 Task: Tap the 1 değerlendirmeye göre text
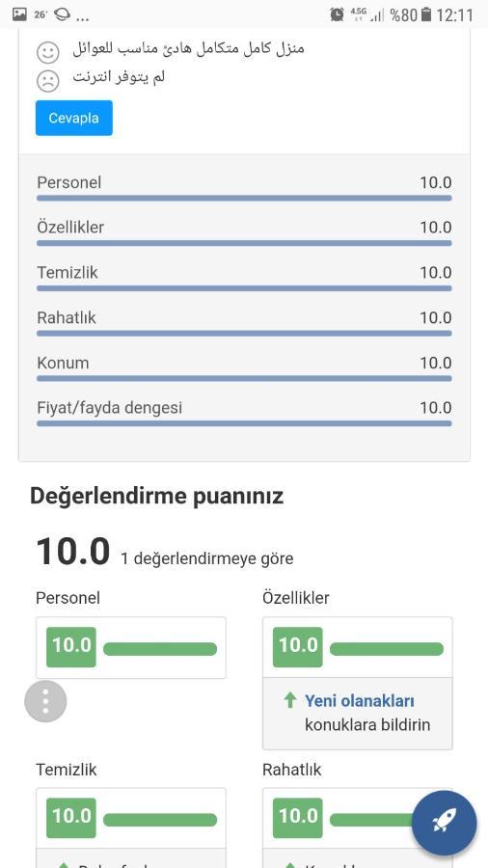click(x=207, y=558)
